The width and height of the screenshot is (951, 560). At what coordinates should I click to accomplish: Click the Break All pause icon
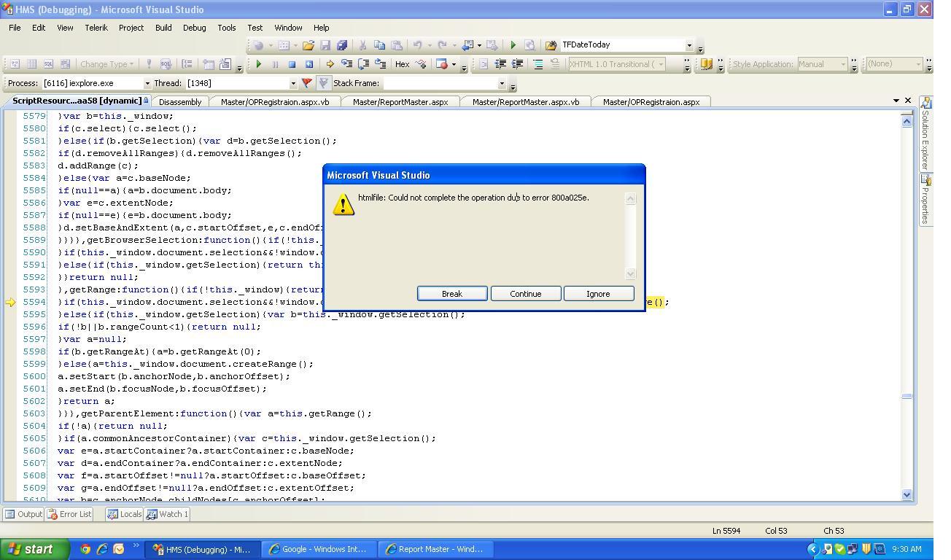[275, 64]
